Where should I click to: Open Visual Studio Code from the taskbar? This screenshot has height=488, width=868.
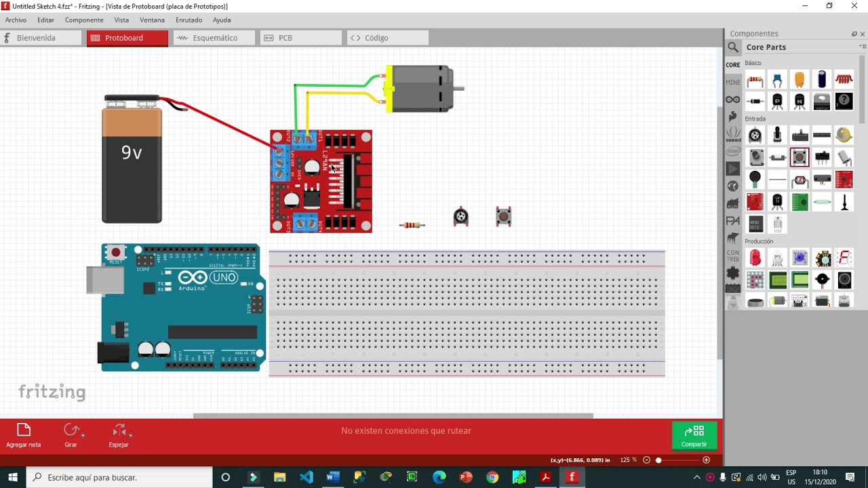pyautogui.click(x=306, y=477)
